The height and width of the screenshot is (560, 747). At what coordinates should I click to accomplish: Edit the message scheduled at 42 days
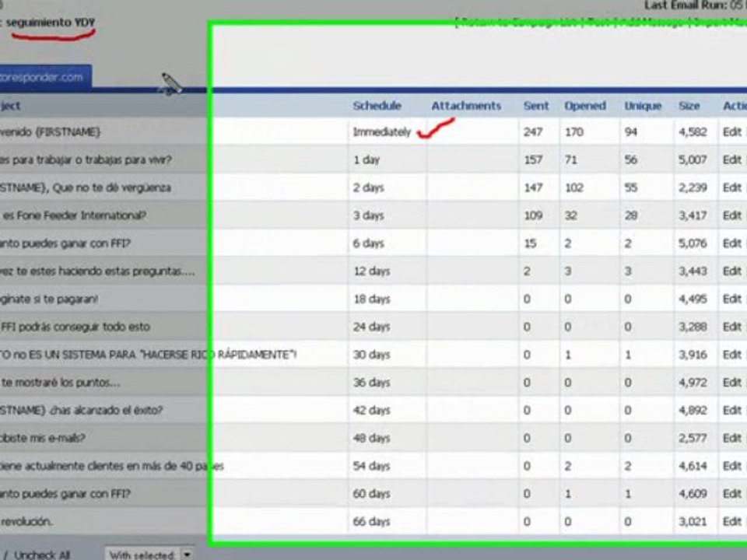coord(731,410)
